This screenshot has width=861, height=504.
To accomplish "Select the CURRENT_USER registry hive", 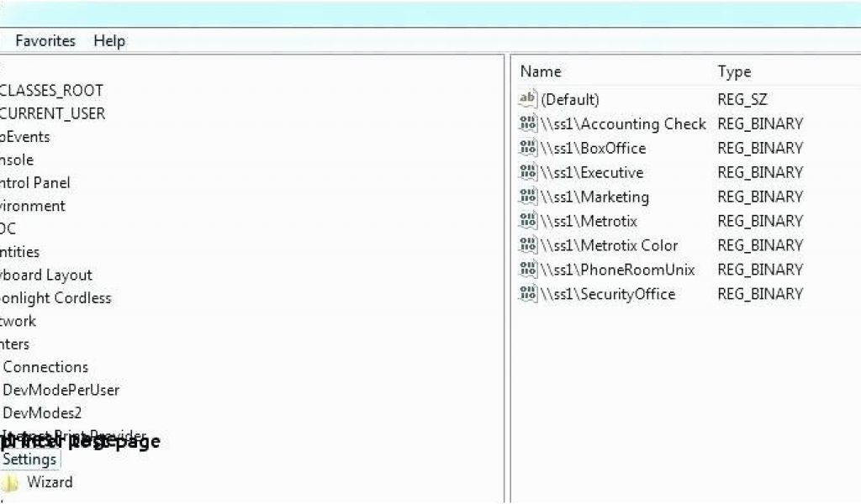I will (x=52, y=113).
